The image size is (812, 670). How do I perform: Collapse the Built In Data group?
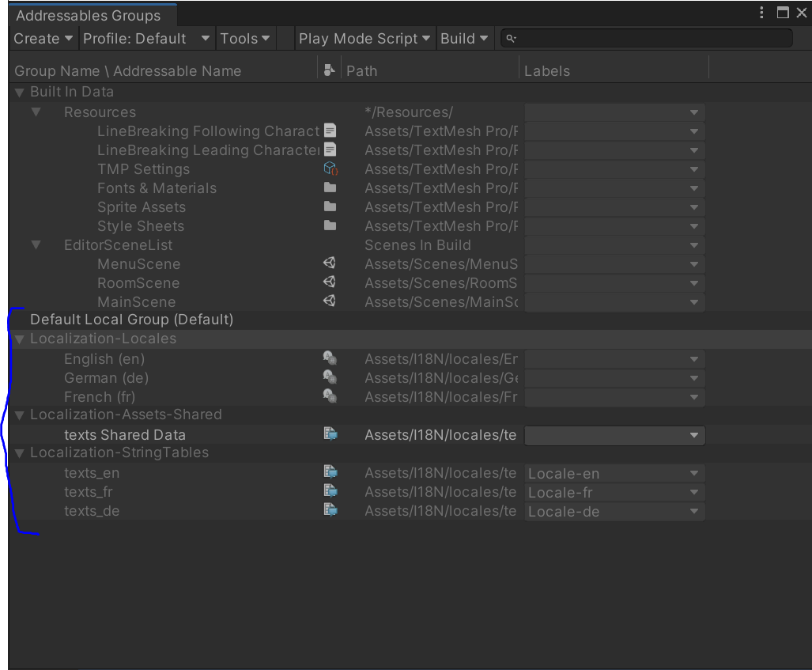(17, 92)
